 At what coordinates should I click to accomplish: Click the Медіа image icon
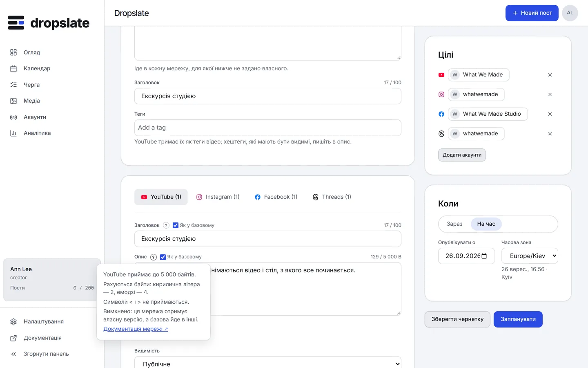click(13, 101)
